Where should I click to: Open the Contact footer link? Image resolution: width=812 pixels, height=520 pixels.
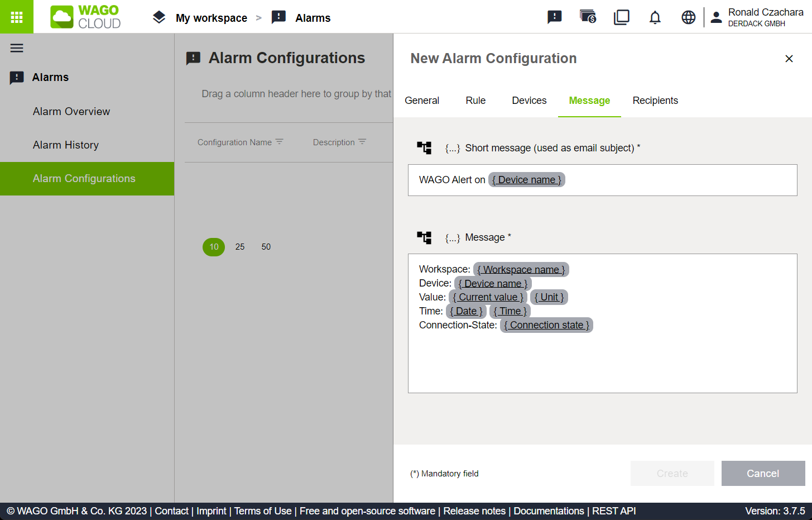coord(171,511)
